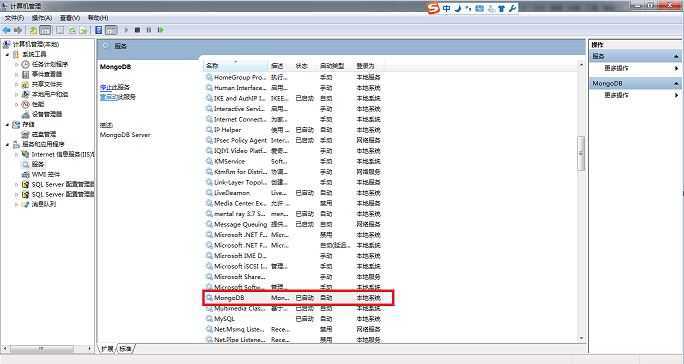
Task: Collapse the 服务 section in actions pane
Action: pyautogui.click(x=676, y=56)
